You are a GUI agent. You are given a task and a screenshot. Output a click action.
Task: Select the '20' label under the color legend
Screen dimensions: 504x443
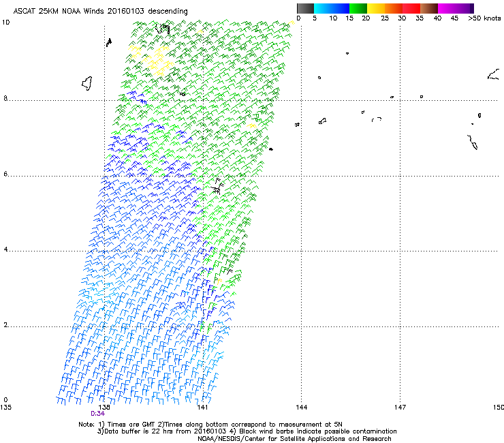point(366,18)
